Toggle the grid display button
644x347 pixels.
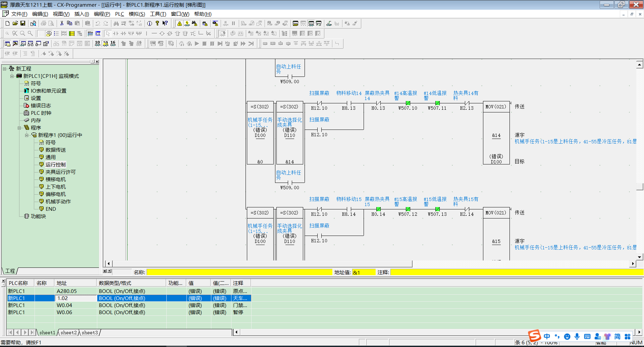[x=41, y=34]
